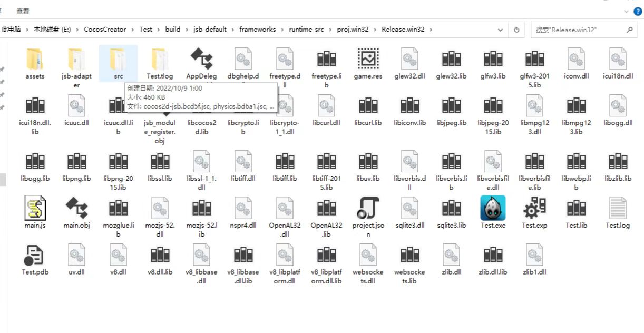Image resolution: width=644 pixels, height=333 pixels.
Task: Open the Explorer help button
Action: pos(638,11)
